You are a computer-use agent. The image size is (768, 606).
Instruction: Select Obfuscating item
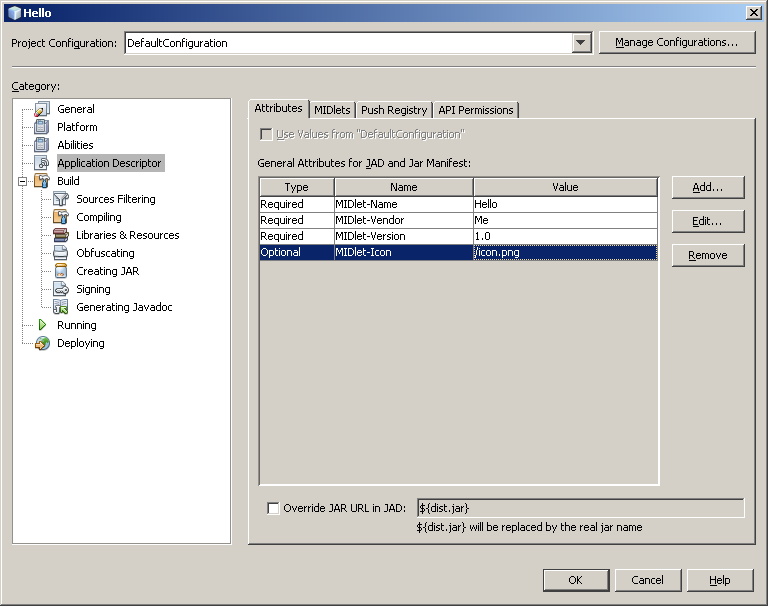click(x=105, y=253)
